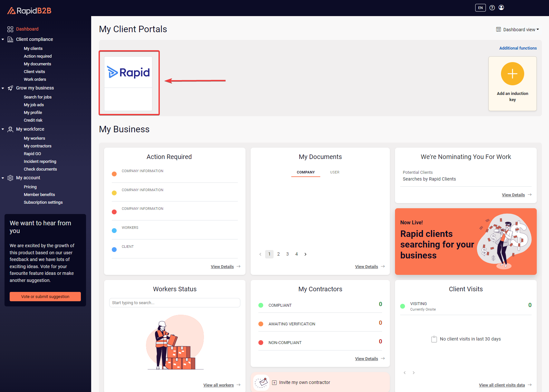The height and width of the screenshot is (392, 549).
Task: Click the plus icon to add induction key
Action: 512,74
